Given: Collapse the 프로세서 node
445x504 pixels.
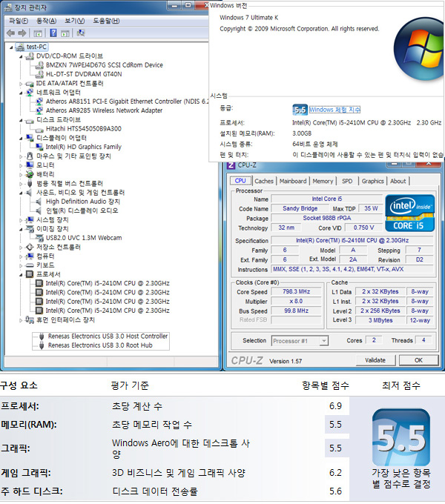Looking at the screenshot, I should 21,275.
